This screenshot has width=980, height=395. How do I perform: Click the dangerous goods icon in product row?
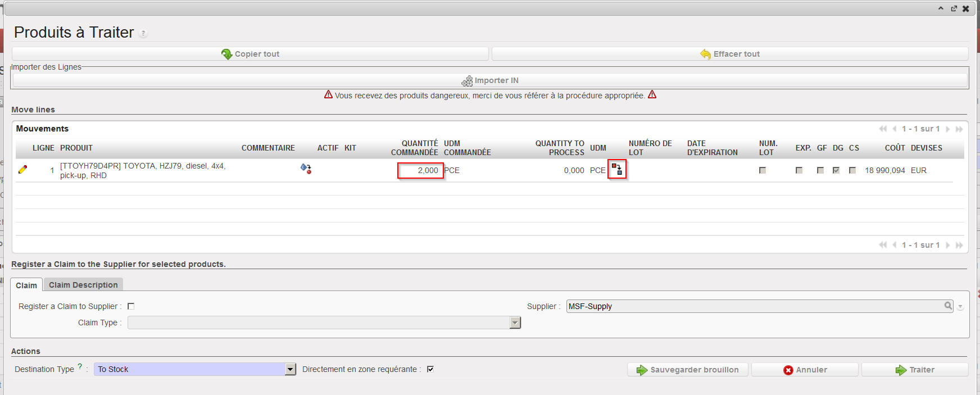click(306, 169)
